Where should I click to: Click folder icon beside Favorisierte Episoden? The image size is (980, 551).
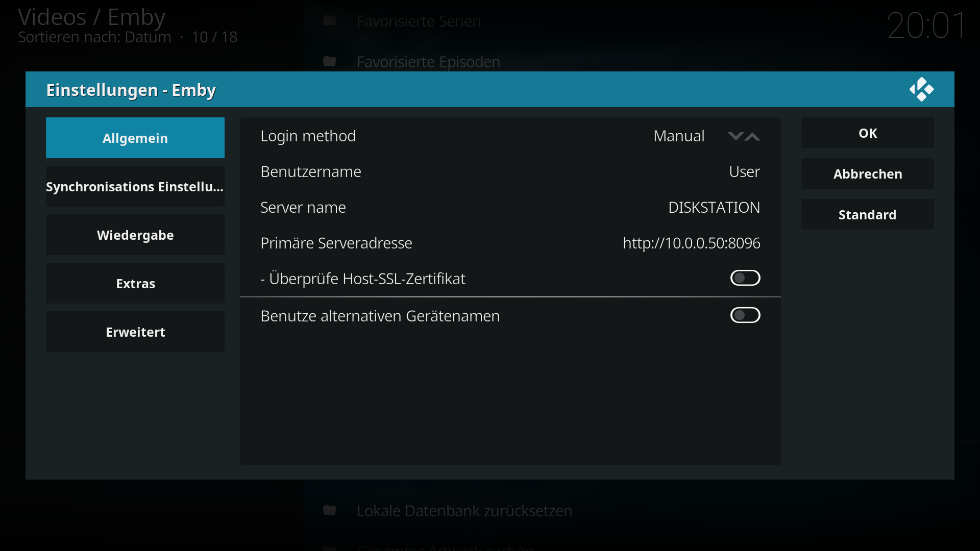point(330,62)
